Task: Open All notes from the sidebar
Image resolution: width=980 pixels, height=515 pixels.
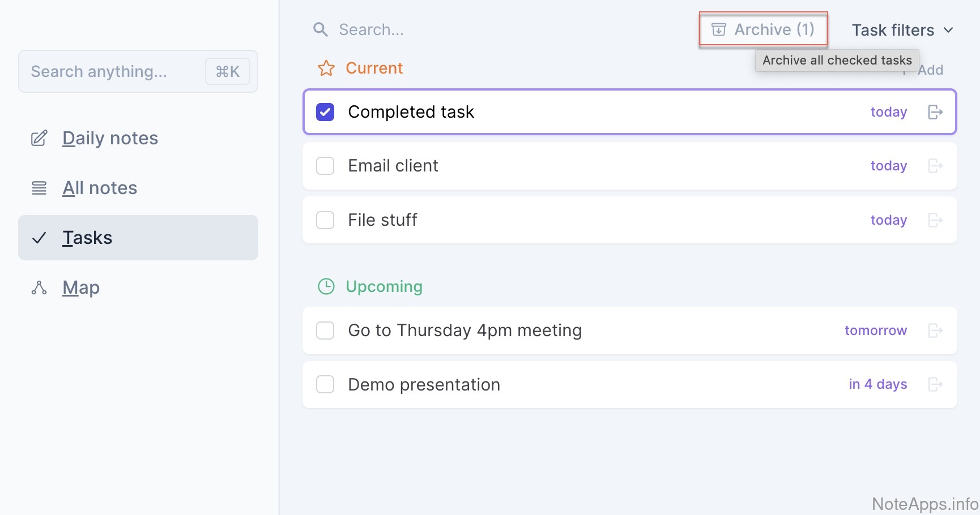Action: click(x=100, y=188)
